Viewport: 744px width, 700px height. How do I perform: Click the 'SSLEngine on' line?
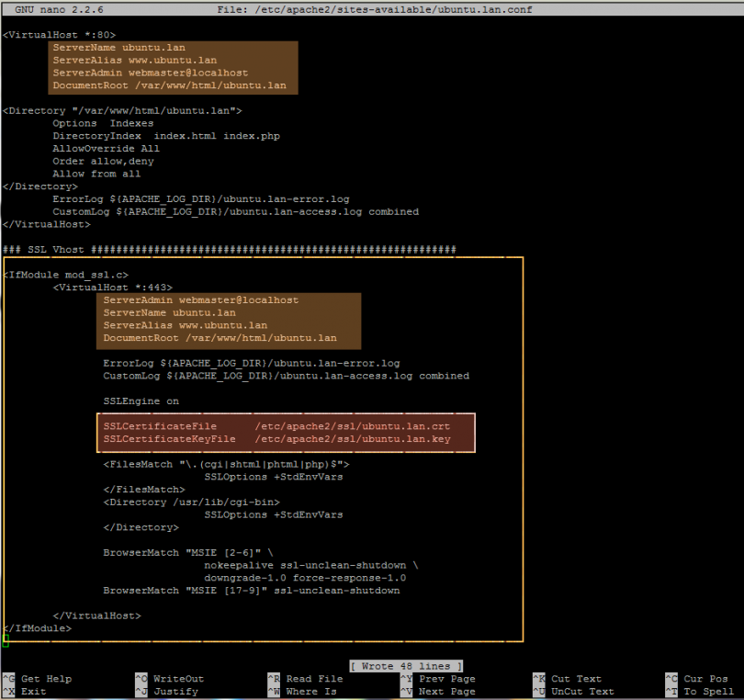click(x=141, y=401)
